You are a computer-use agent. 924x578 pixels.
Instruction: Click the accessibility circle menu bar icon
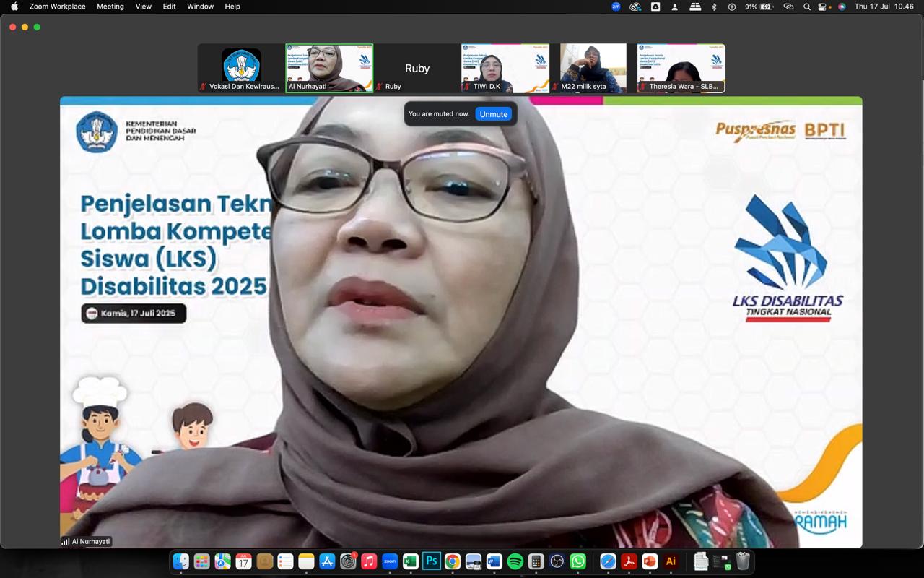click(732, 7)
